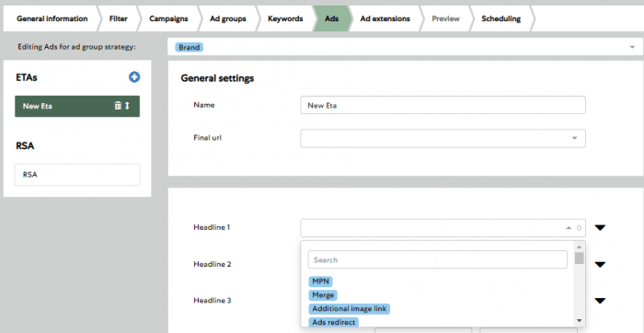Switch to Scheduling step
Image resolution: width=644 pixels, height=333 pixels.
[501, 19]
